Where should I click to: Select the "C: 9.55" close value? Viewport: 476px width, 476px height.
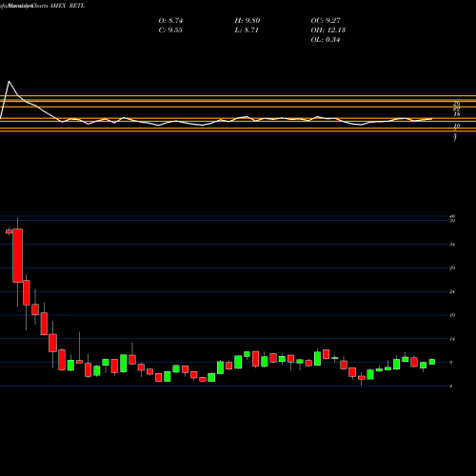pos(170,30)
